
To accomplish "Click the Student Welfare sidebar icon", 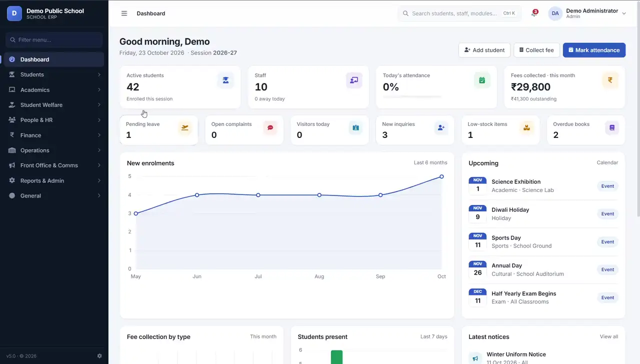I will click(x=12, y=105).
